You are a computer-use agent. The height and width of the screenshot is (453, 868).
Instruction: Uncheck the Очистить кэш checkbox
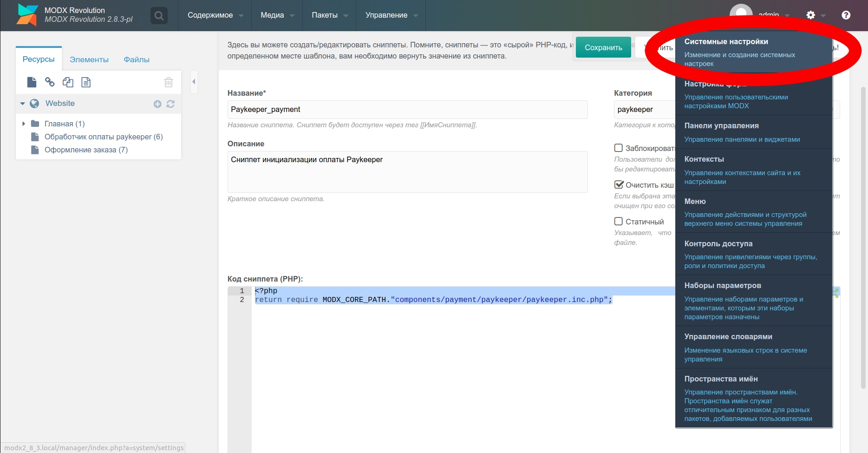pyautogui.click(x=619, y=185)
